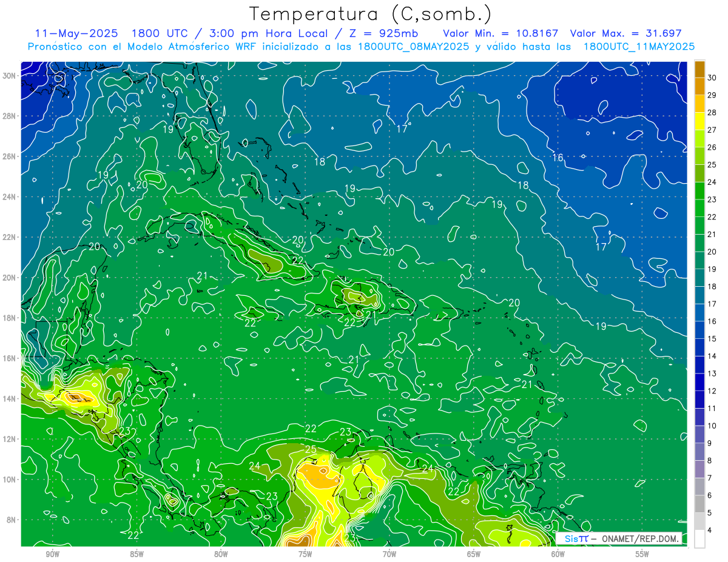Click the longitude axis label "60W"
728x562 pixels.
coord(558,554)
